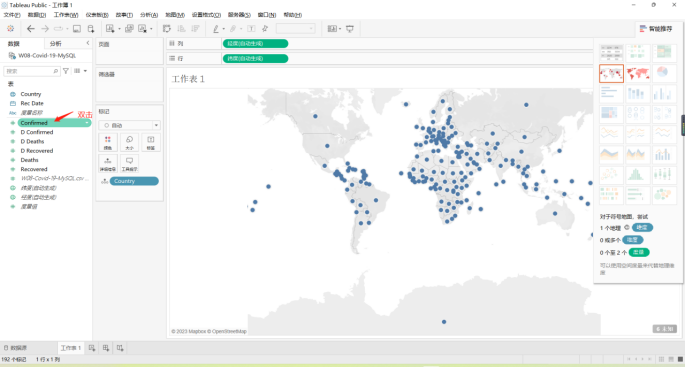This screenshot has width=686, height=368.
Task: Select the Recovered measure field
Action: 34,169
